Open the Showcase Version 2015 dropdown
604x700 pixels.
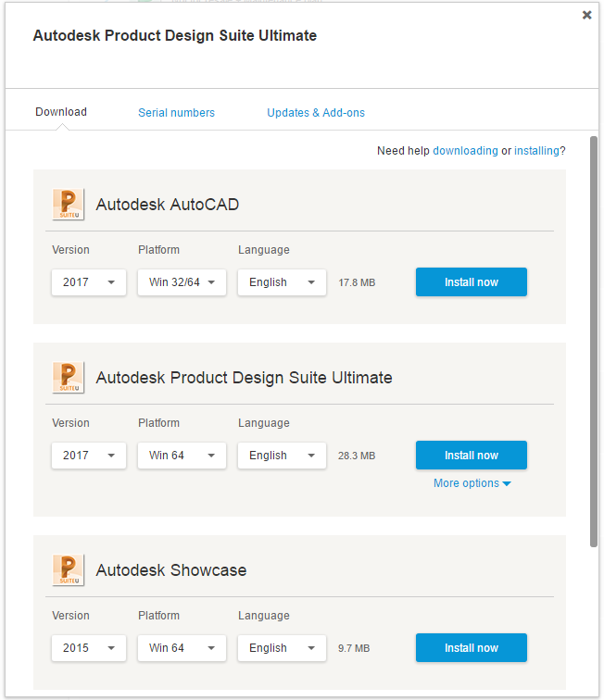click(89, 648)
